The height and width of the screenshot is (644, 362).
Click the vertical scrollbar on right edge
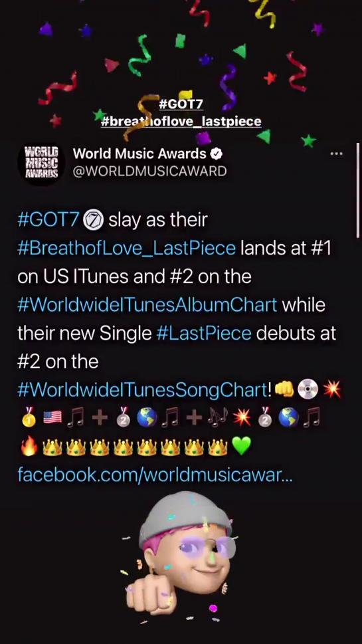(359, 191)
